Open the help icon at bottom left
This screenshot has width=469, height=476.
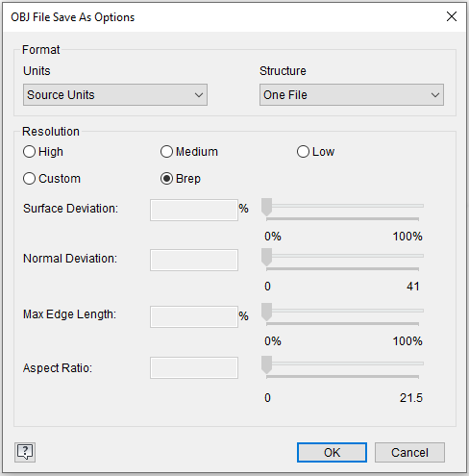click(x=25, y=452)
